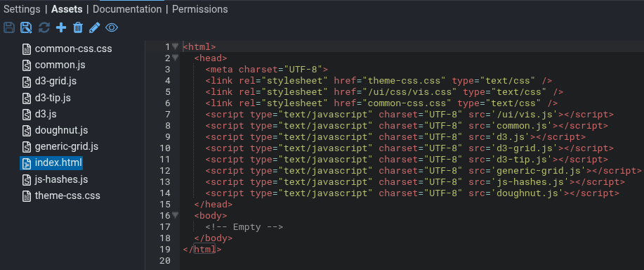Image resolution: width=644 pixels, height=270 pixels.
Task: Collapse the html tag fold arrow on line 1
Action: click(176, 46)
